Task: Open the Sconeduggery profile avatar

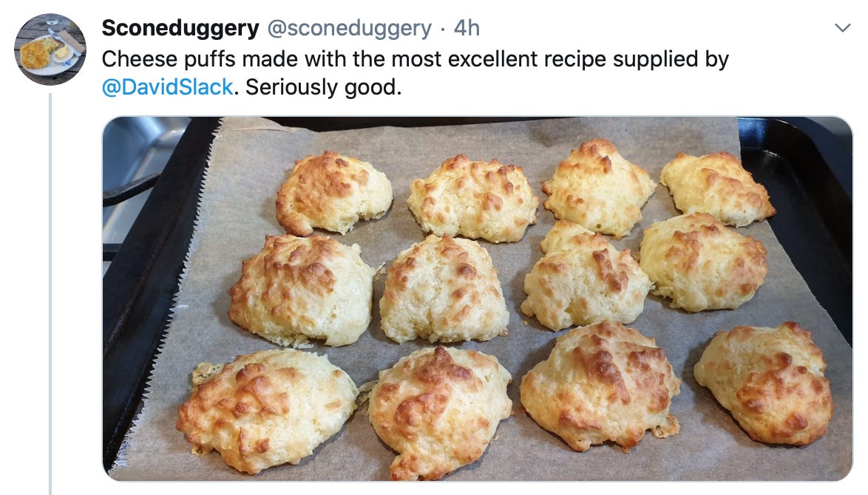Action: point(50,49)
